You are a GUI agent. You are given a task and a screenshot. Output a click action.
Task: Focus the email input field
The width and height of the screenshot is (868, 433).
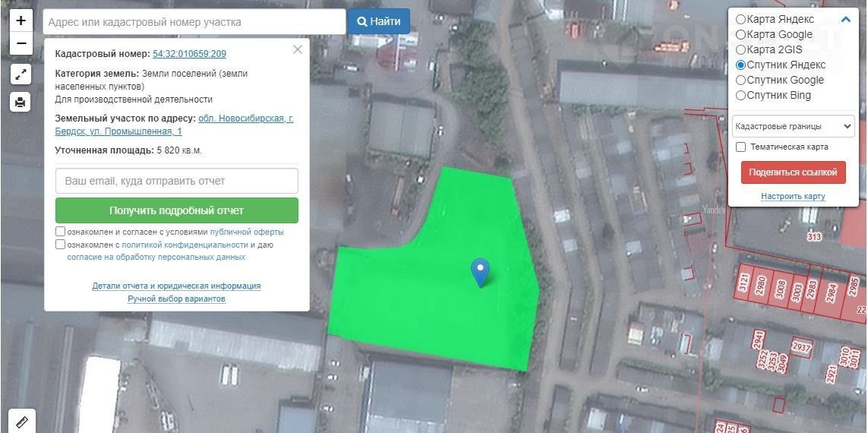[176, 182]
